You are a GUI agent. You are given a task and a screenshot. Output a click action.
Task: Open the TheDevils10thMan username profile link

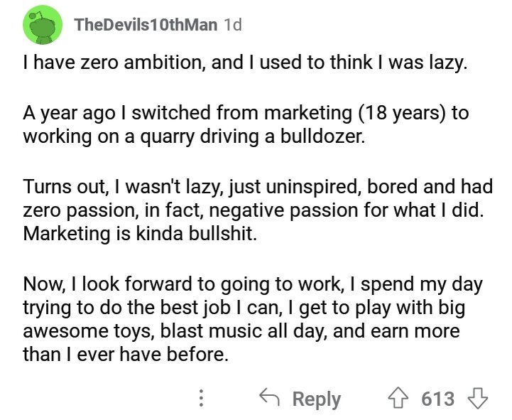coord(146,25)
